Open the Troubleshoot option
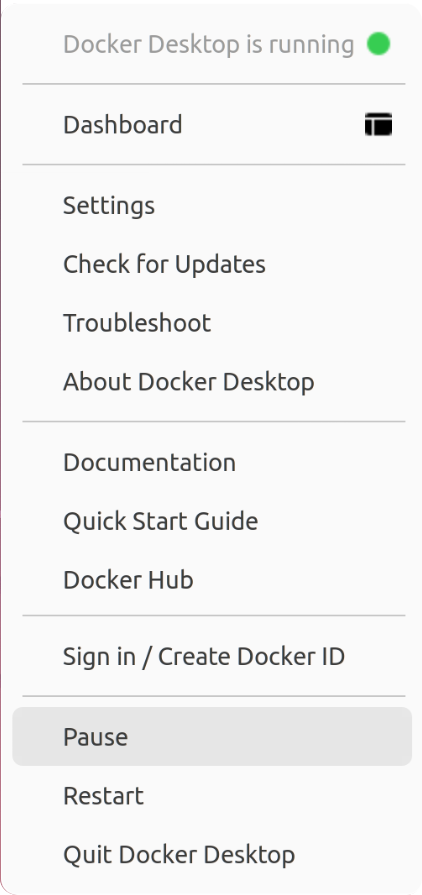 point(212,323)
